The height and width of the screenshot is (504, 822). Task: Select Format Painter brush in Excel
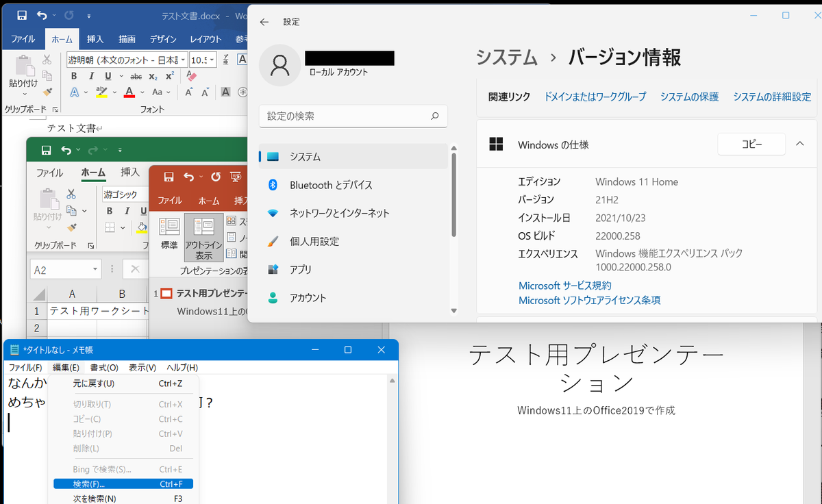tap(71, 227)
